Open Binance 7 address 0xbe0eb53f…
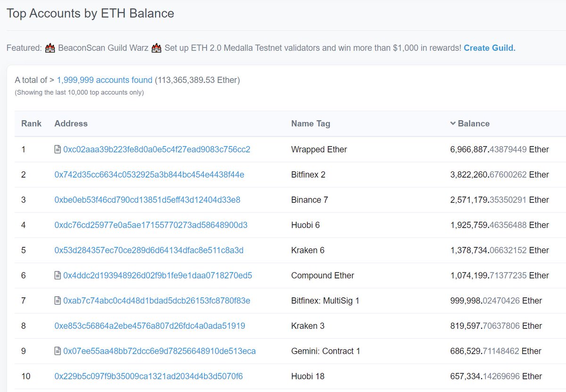Screen dimensions: 566x392 pyautogui.click(x=148, y=200)
